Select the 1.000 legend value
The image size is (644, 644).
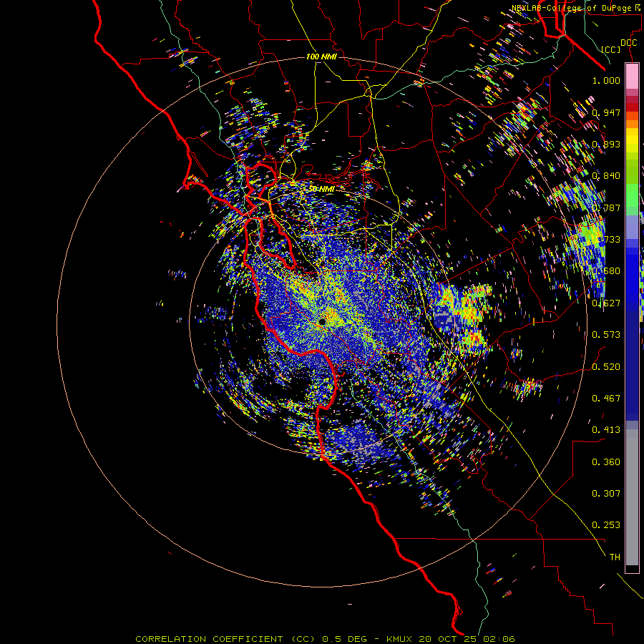(606, 80)
